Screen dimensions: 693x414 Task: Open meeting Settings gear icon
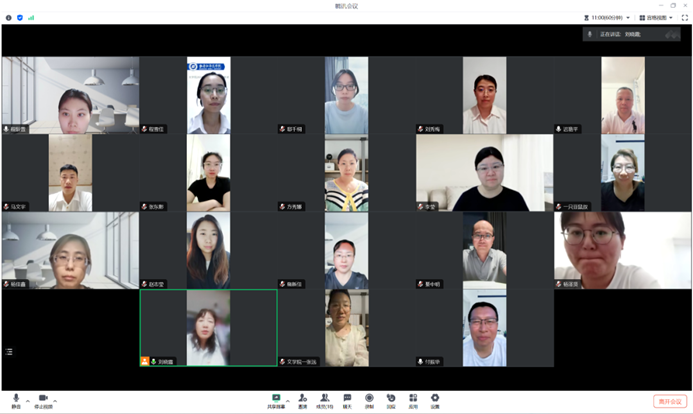pos(435,398)
